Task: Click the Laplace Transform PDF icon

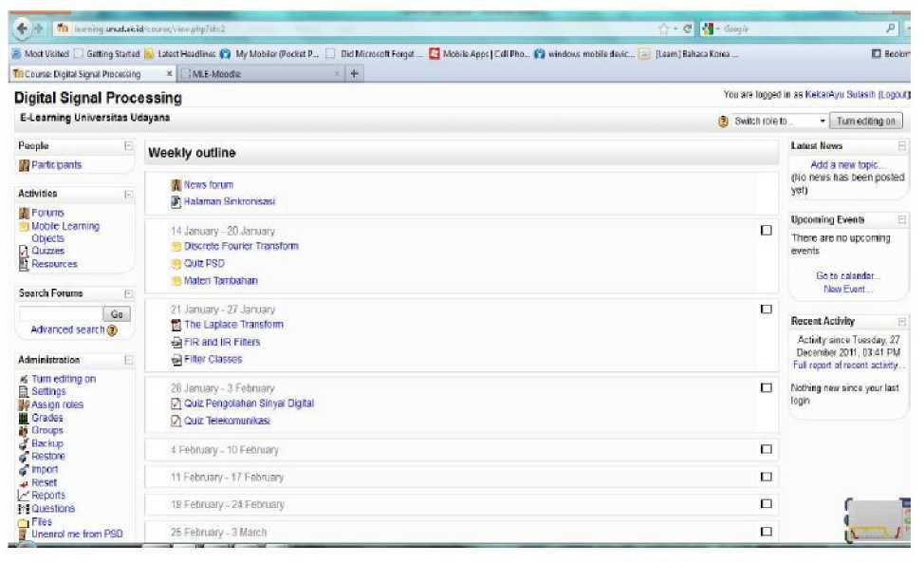Action: pos(176,325)
